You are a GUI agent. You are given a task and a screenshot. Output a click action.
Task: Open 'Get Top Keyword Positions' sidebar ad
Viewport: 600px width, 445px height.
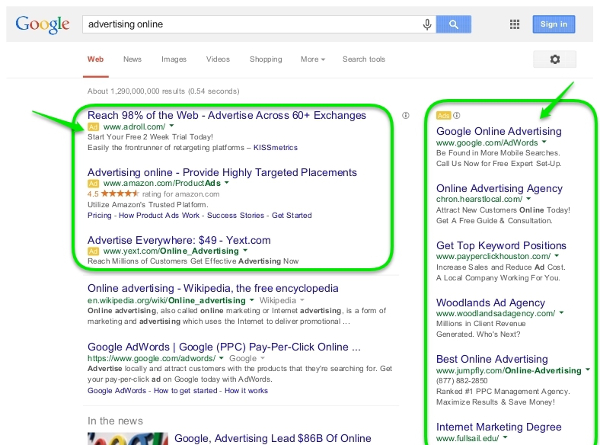501,245
